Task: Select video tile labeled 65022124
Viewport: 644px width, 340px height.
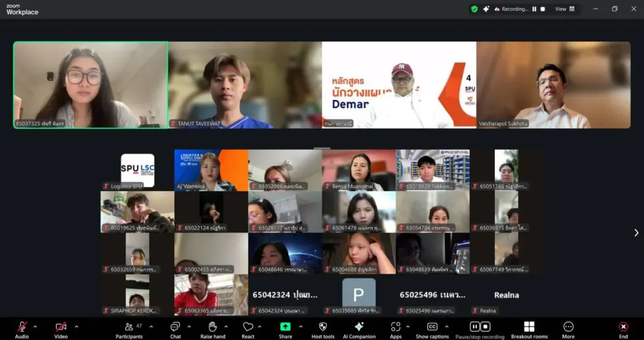Action: coord(211,212)
